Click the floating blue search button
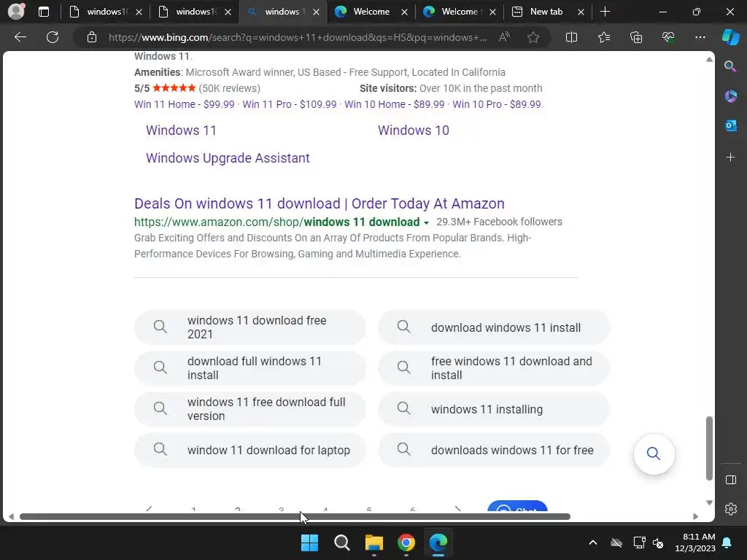The width and height of the screenshot is (747, 560). coord(654,454)
